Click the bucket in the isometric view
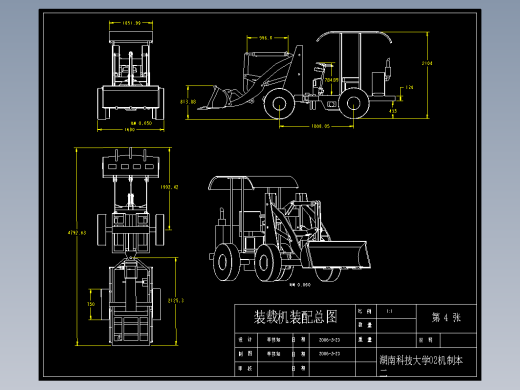 point(337,255)
